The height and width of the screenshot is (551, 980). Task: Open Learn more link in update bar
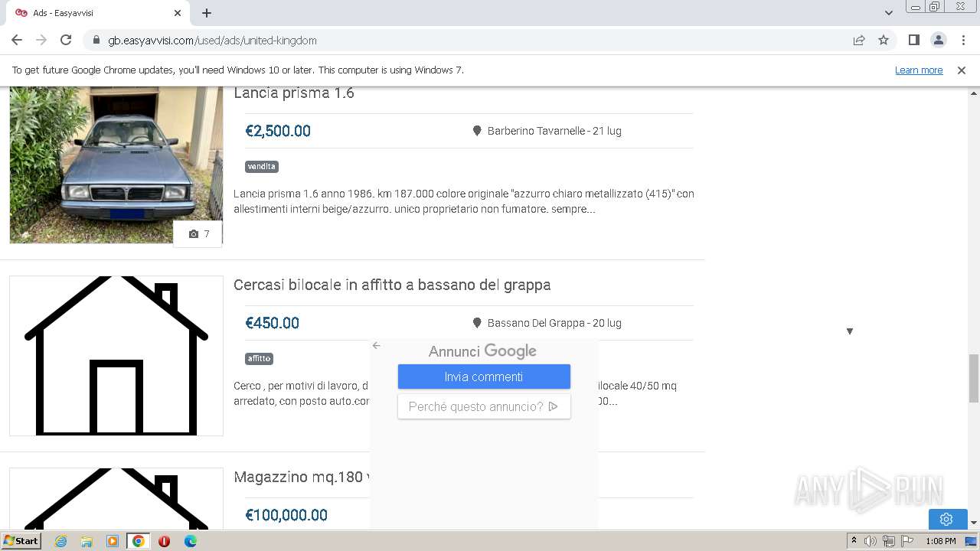coord(919,70)
